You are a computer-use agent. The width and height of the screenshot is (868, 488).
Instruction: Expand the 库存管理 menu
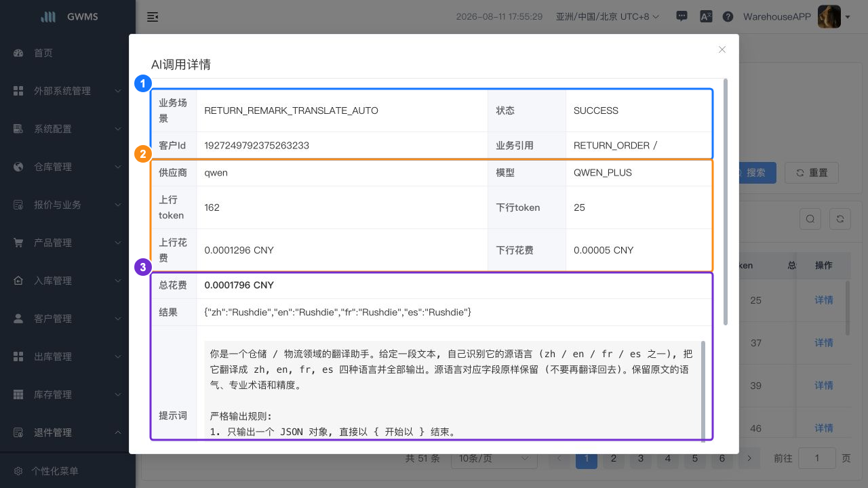pyautogui.click(x=68, y=394)
